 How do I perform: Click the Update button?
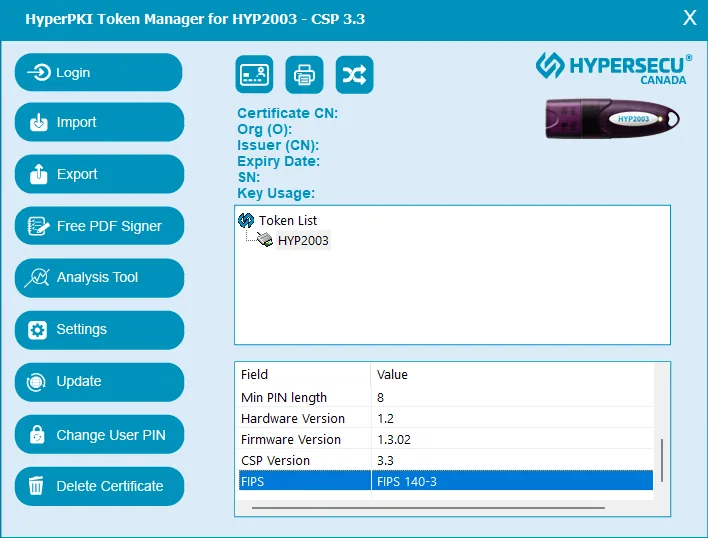[x=99, y=382]
